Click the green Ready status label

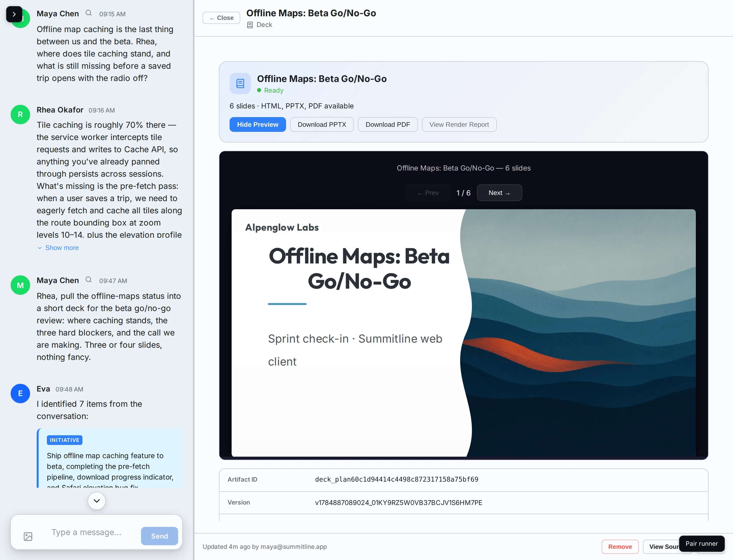click(x=274, y=90)
